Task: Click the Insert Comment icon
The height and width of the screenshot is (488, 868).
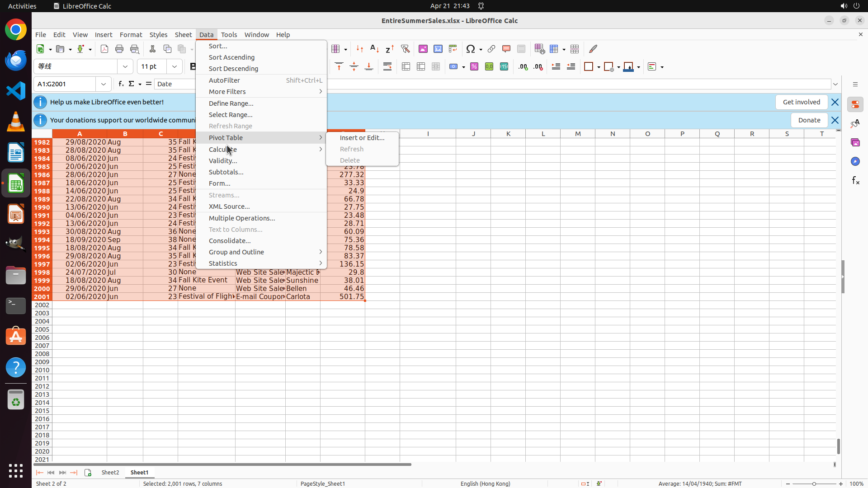Action: click(506, 49)
